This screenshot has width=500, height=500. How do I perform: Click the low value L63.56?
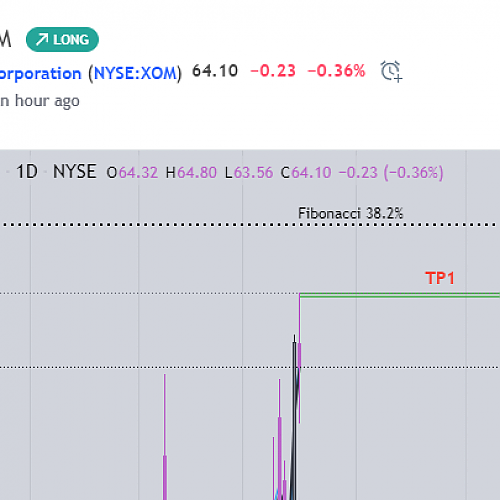[x=249, y=173]
